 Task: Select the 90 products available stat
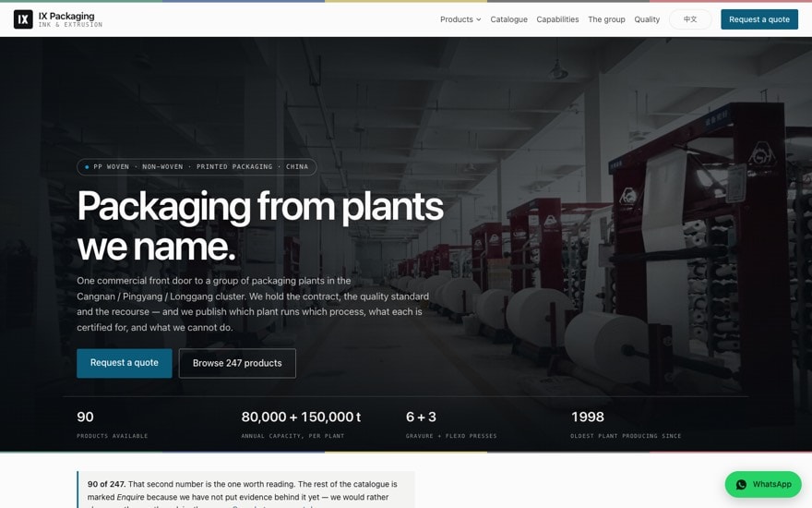113,425
